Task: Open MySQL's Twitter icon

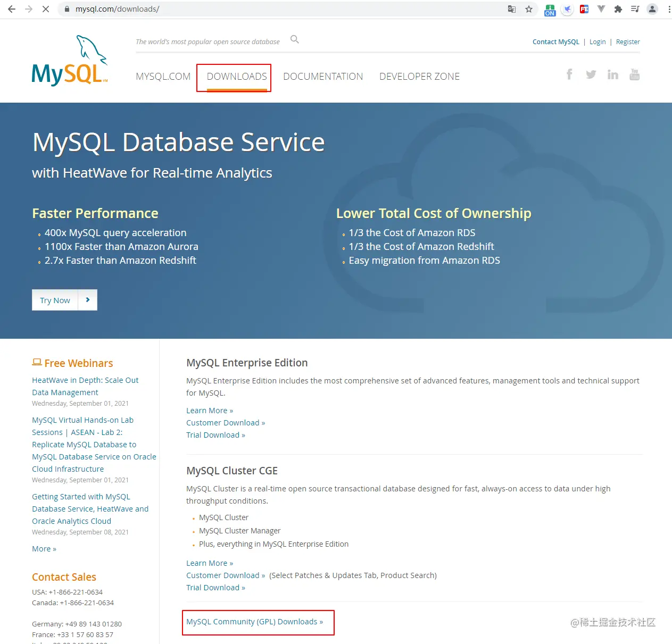Action: click(591, 74)
